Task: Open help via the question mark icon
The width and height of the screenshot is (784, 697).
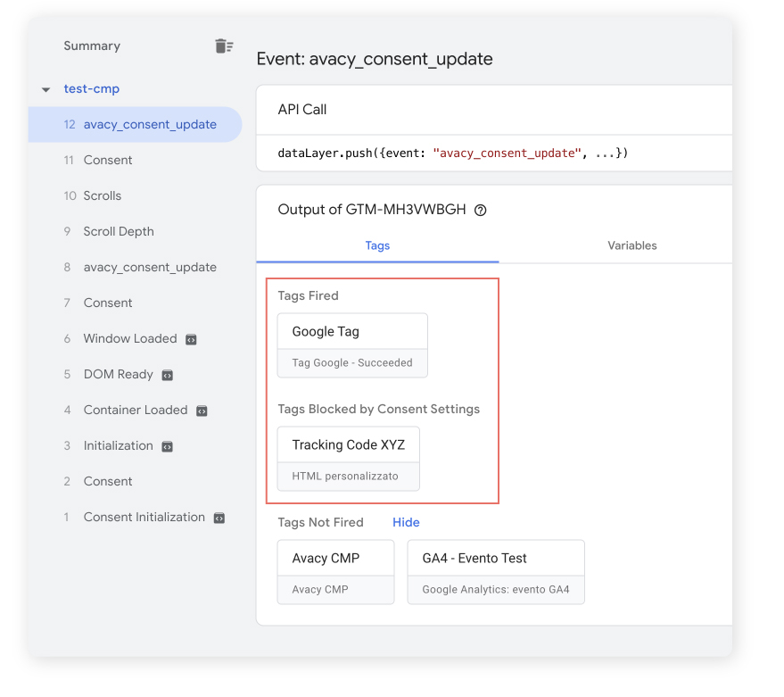Action: 481,211
